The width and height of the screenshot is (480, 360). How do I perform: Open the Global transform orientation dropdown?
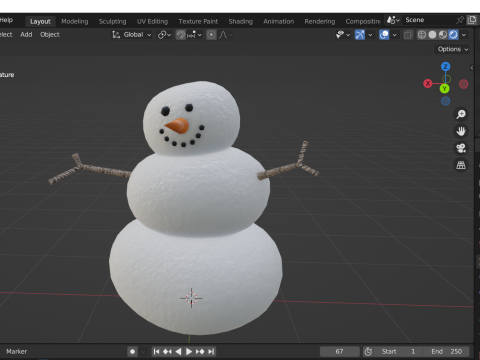pos(131,35)
